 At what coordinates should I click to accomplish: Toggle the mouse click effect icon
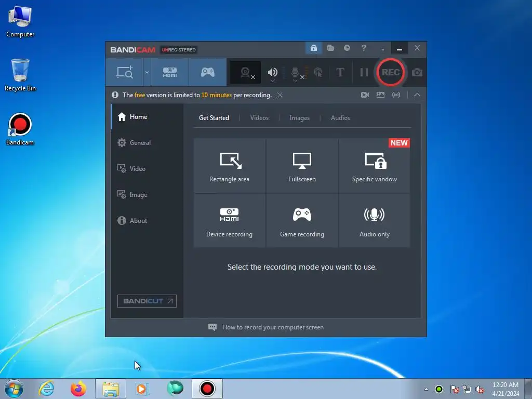click(318, 72)
